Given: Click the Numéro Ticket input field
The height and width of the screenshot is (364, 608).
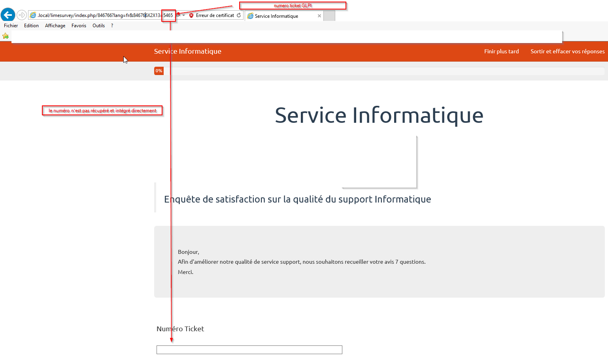Looking at the screenshot, I should (x=249, y=350).
